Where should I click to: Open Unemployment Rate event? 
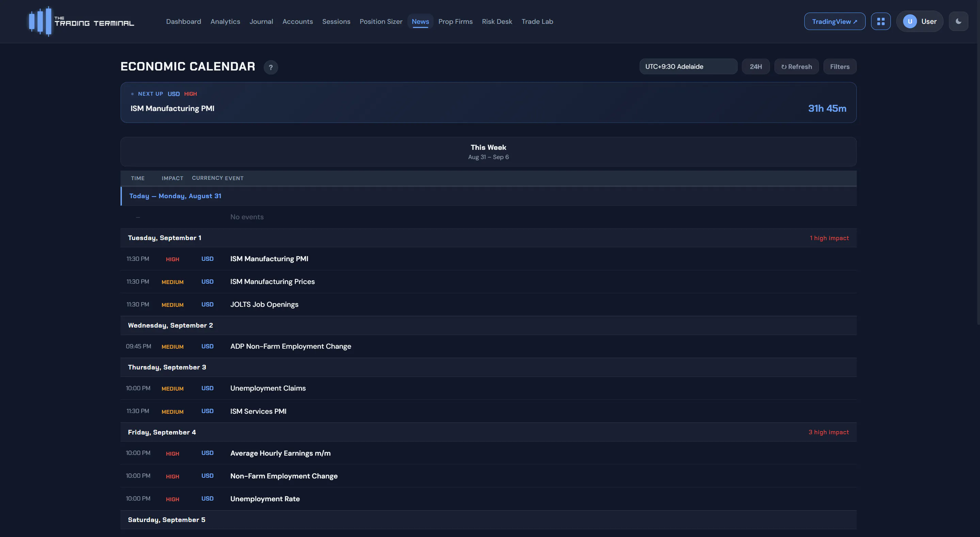point(488,499)
